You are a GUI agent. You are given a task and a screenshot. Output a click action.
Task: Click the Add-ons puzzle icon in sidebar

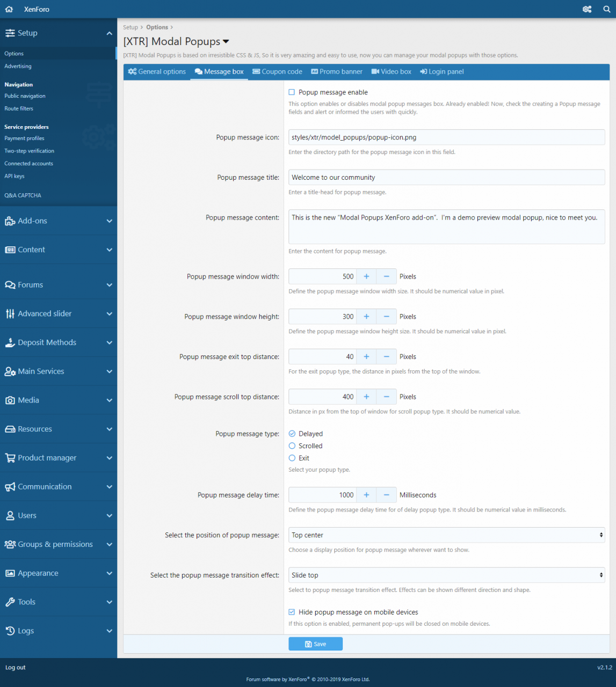coord(10,221)
